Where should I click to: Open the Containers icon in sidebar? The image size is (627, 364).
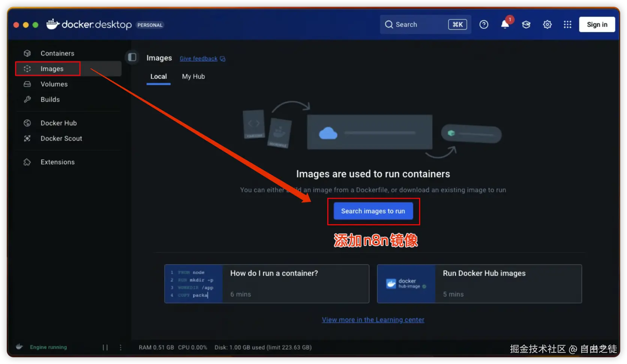click(x=27, y=53)
